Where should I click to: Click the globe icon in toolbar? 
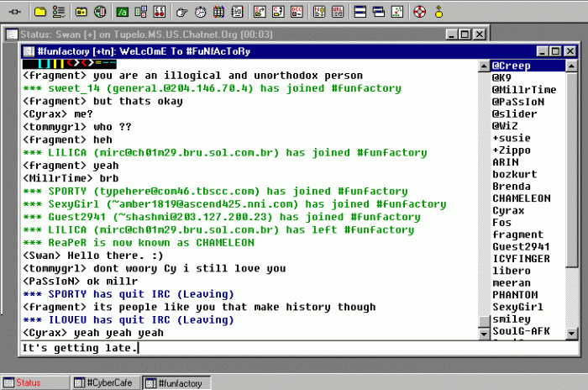point(99,12)
